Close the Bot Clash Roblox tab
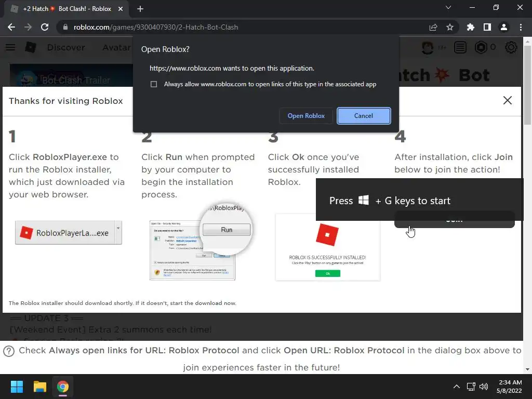The height and width of the screenshot is (399, 532). coord(121,9)
